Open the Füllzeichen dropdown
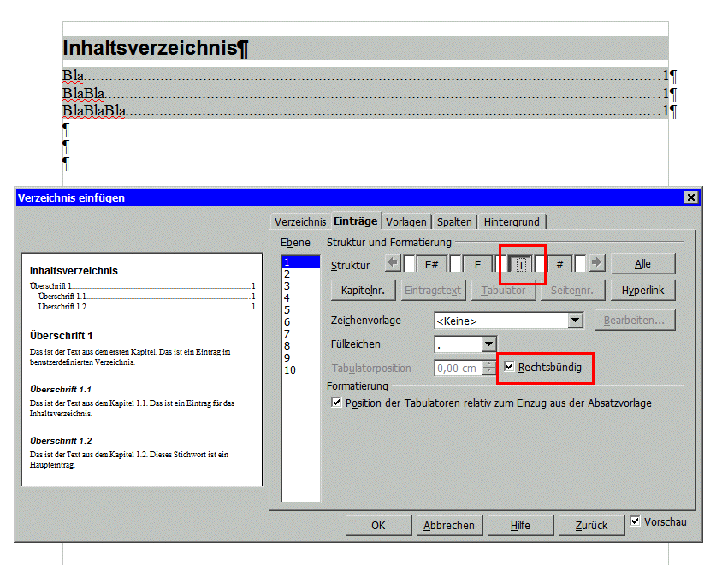The image size is (728, 565). (x=488, y=344)
